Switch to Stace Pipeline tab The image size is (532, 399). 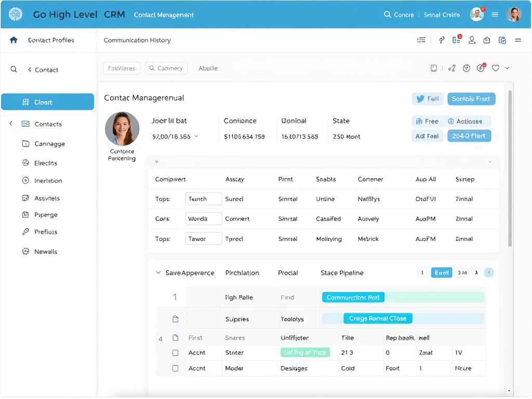[342, 273]
